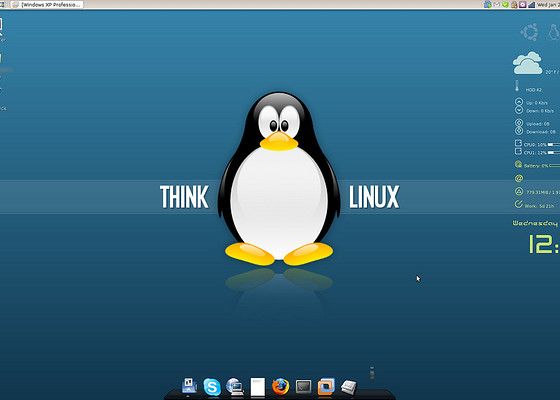The image size is (560, 400).
Task: Click the small stacked indicator above dock
Action: click(372, 372)
